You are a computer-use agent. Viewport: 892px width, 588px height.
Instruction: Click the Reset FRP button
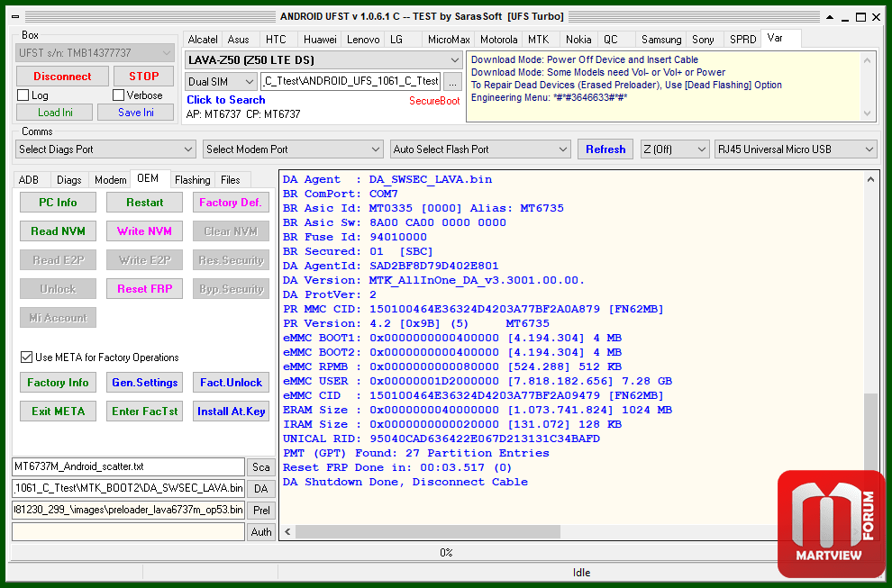click(144, 289)
